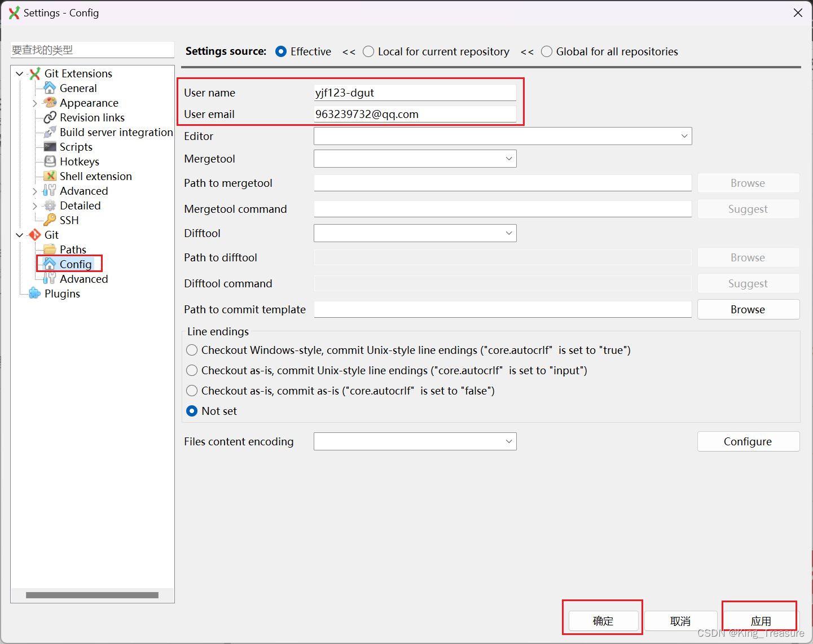Close the Settings window
This screenshot has width=813, height=644.
point(798,12)
